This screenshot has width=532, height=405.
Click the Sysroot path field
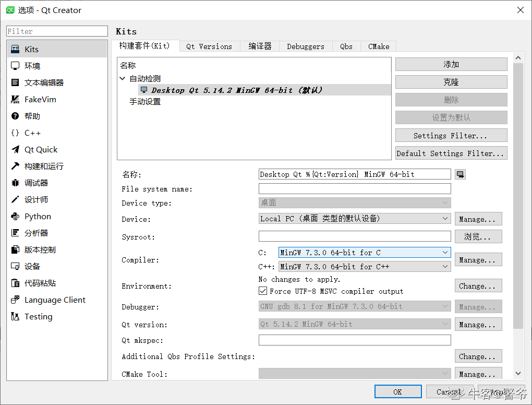[x=355, y=236]
